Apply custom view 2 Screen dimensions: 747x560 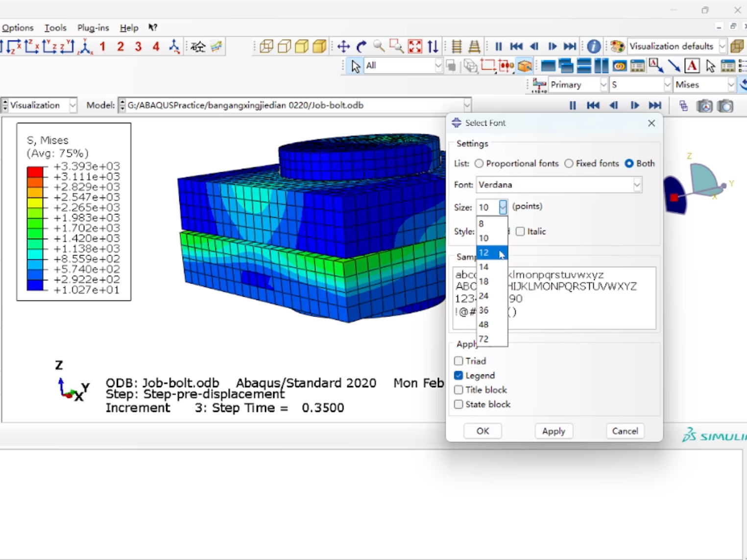[x=120, y=47]
